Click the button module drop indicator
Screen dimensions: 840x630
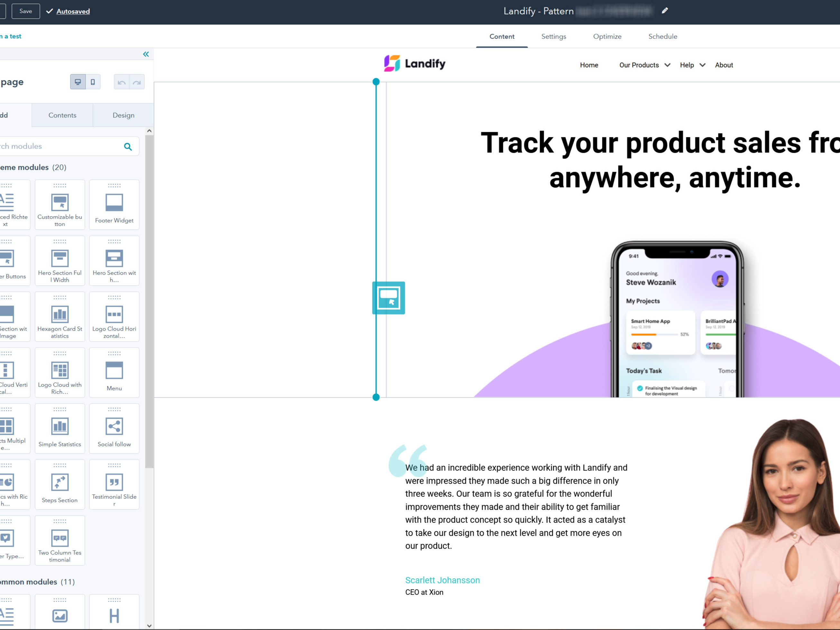click(388, 298)
